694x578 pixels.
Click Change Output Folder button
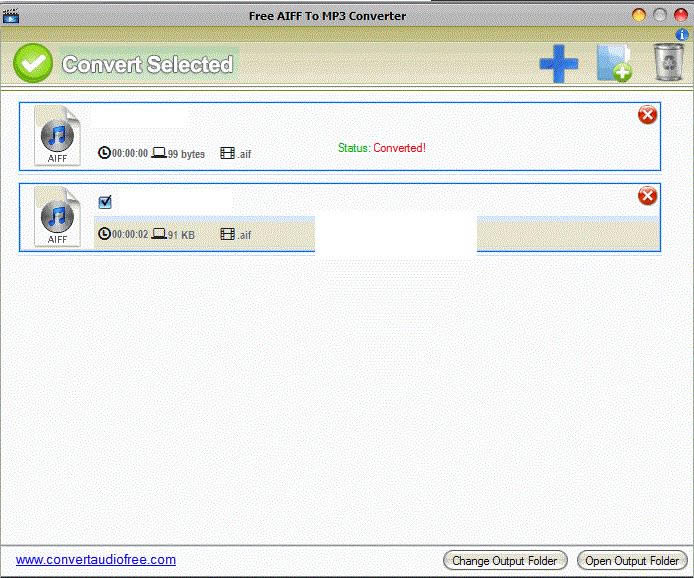[x=505, y=561]
